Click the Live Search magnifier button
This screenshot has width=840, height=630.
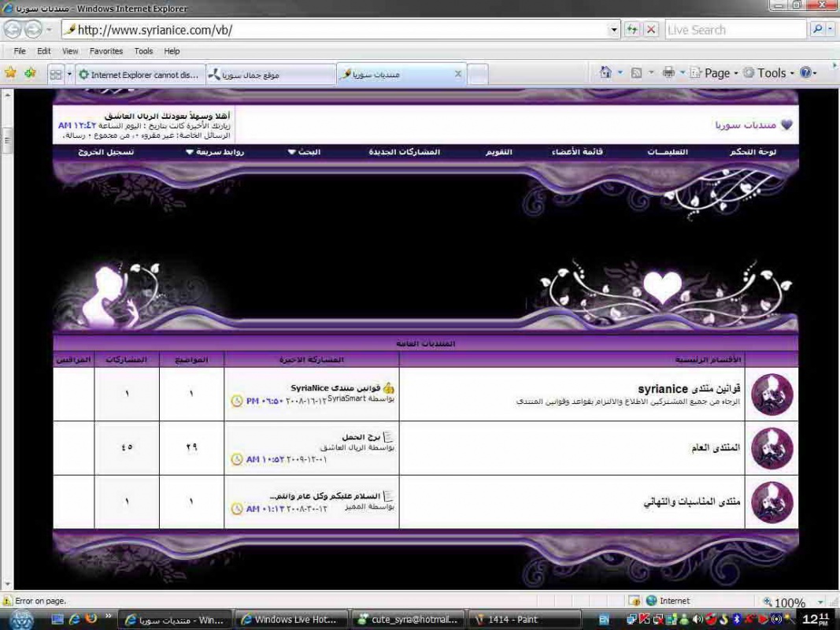(x=817, y=30)
